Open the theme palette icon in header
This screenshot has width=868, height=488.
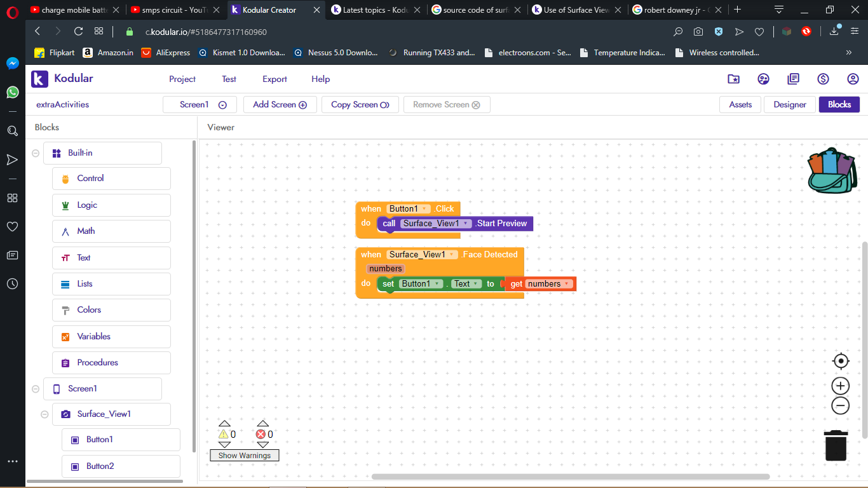pos(764,79)
